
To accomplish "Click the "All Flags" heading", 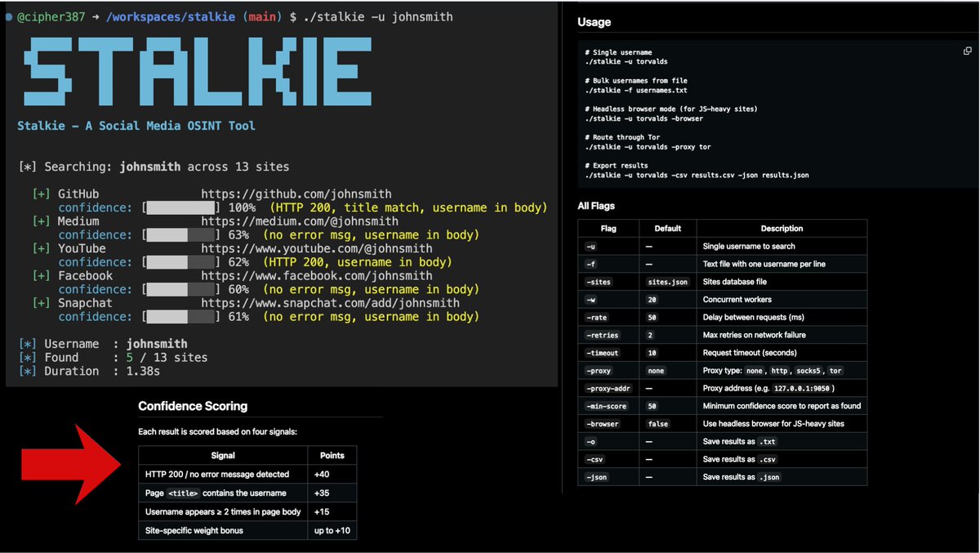I will click(x=596, y=206).
